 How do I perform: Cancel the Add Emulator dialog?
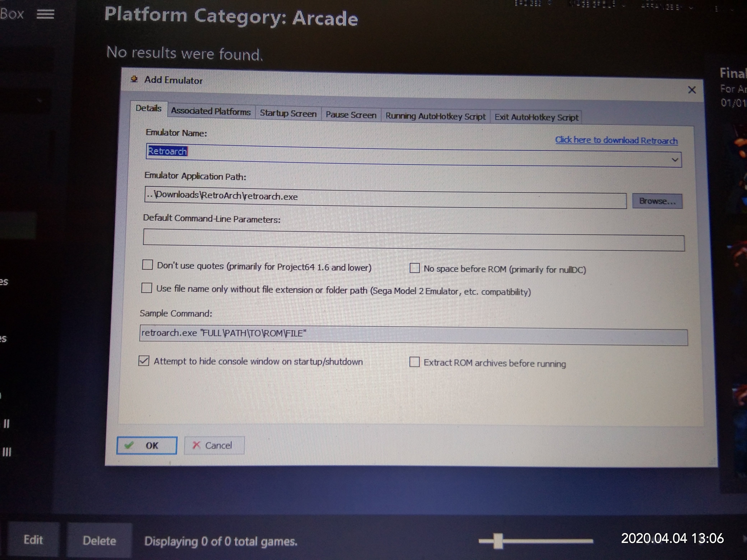(x=214, y=445)
